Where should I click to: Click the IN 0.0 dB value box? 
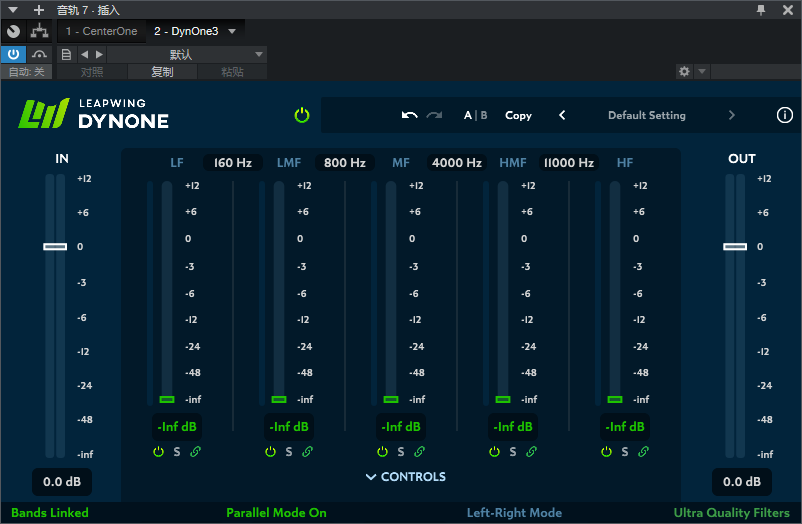(x=62, y=482)
